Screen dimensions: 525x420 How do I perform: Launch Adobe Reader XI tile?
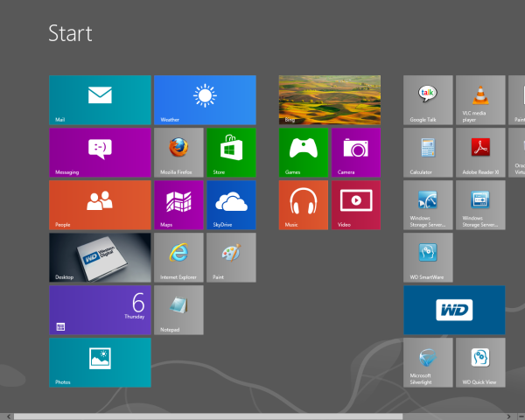[x=480, y=152]
